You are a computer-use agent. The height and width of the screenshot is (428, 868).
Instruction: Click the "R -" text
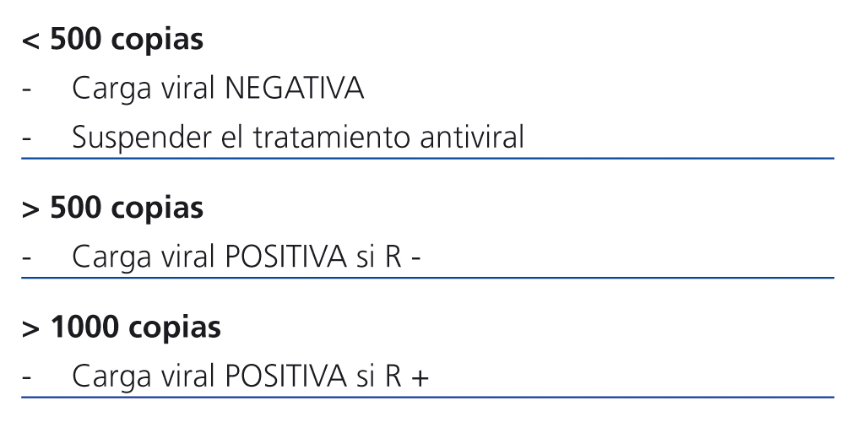(x=403, y=257)
